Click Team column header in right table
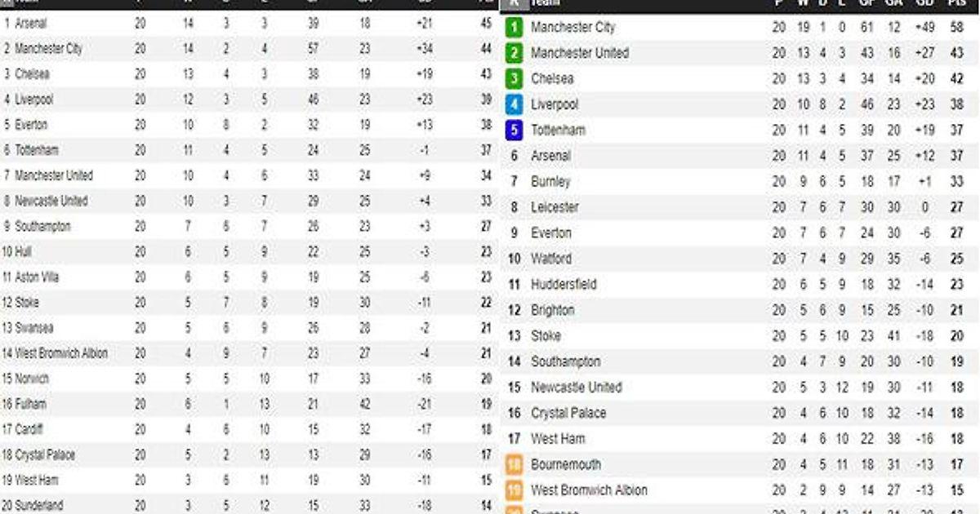980x514 pixels. click(546, 3)
